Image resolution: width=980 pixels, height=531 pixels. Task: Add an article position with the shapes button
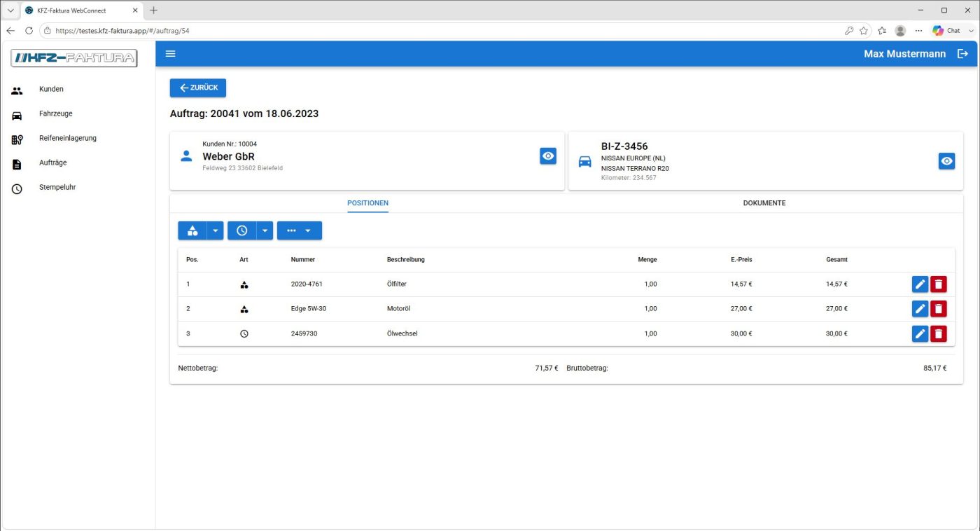tap(192, 230)
